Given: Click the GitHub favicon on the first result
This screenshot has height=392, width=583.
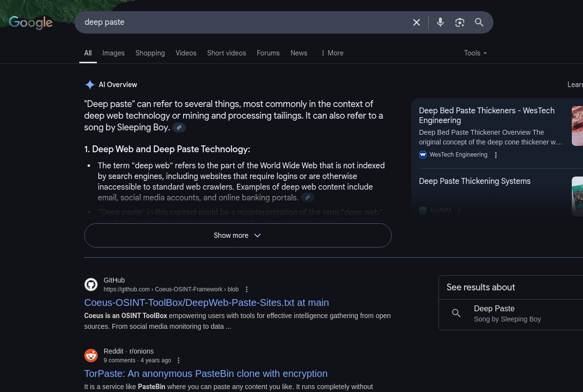Looking at the screenshot, I should pyautogui.click(x=91, y=285).
